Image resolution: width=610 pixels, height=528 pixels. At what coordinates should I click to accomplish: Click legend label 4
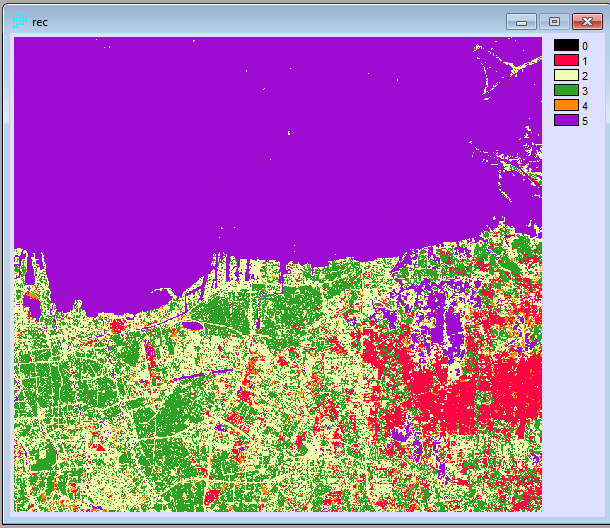[x=585, y=106]
